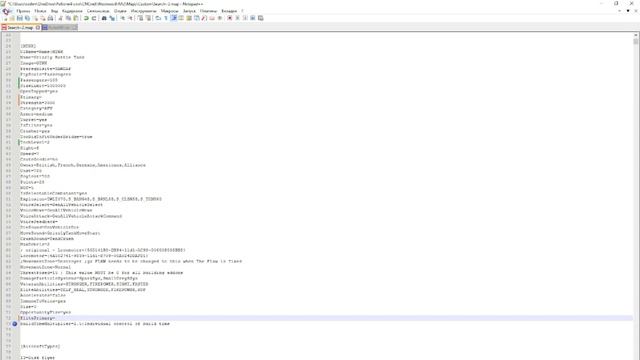The height and width of the screenshot is (360, 640).
Task: Click the line 'Armor=medium'
Action: click(x=36, y=114)
